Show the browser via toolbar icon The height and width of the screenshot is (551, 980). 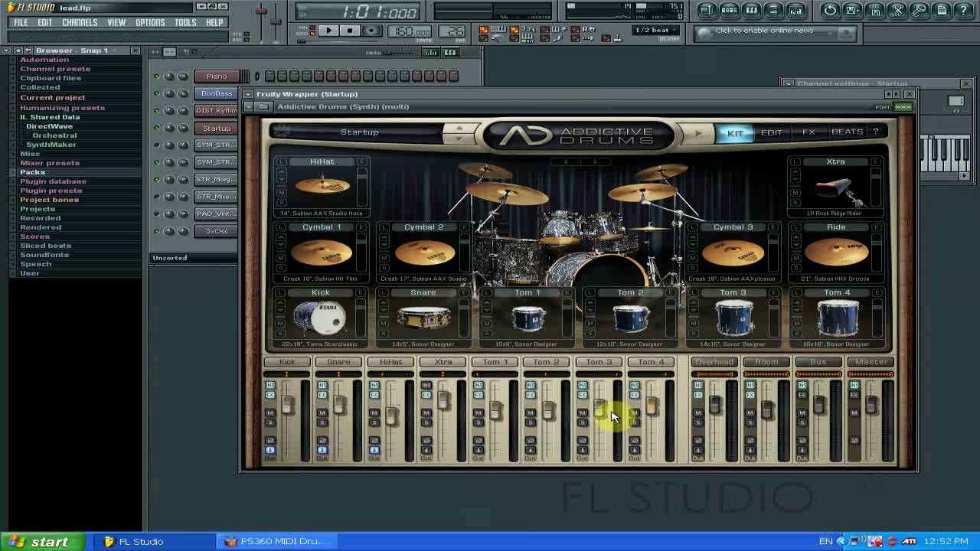click(773, 10)
